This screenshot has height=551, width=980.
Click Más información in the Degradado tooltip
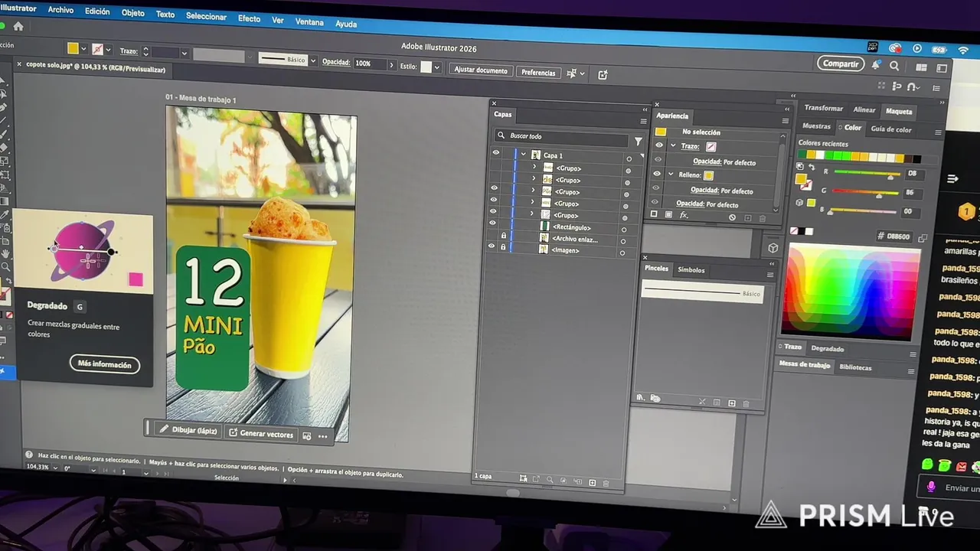point(105,364)
